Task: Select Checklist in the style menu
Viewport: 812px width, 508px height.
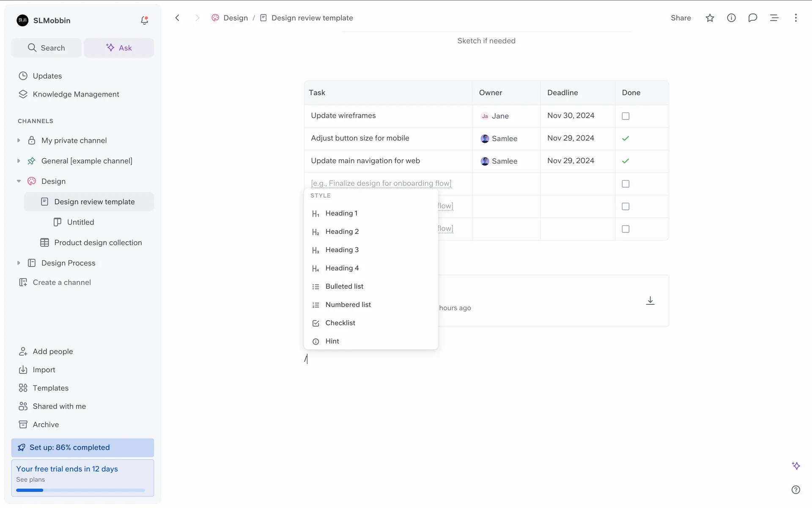Action: 340,323
